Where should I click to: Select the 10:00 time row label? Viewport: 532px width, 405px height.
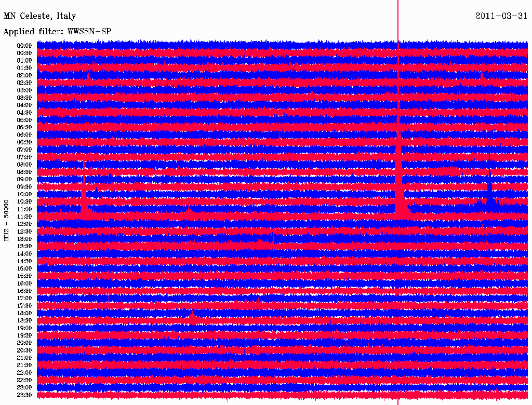tap(24, 194)
